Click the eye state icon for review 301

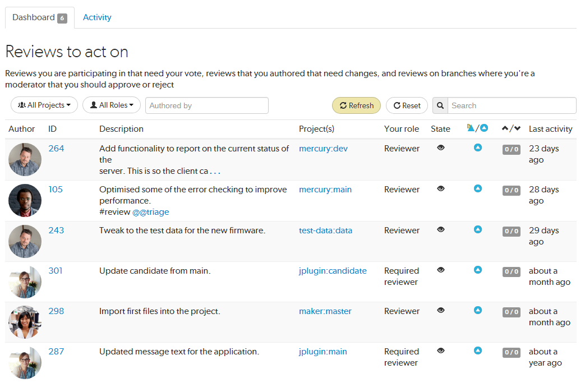(x=441, y=270)
